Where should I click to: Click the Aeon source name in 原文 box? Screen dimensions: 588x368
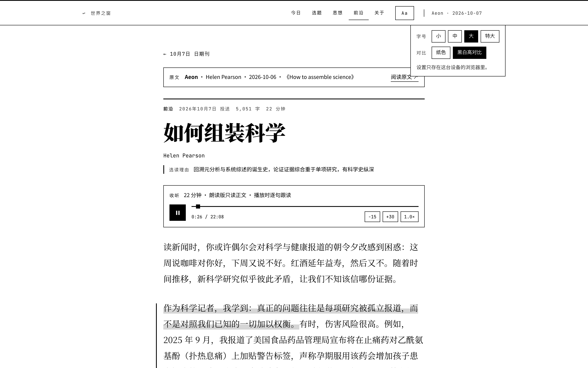point(191,77)
